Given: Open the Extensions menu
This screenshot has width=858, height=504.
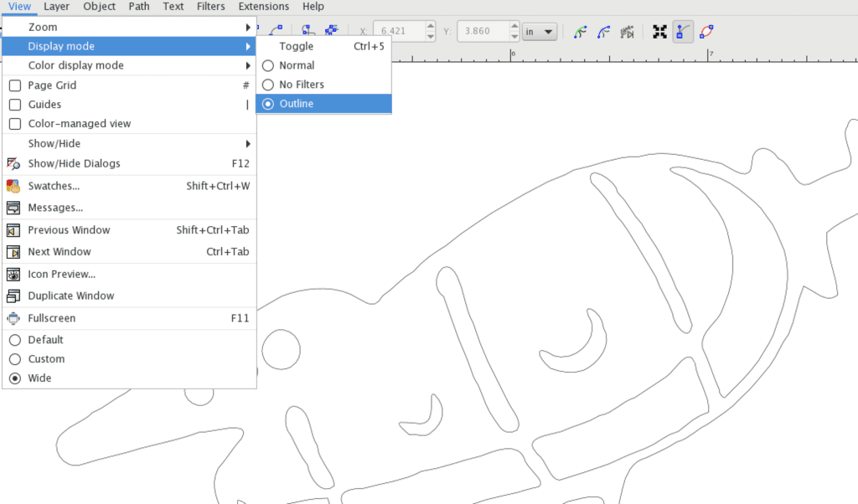Looking at the screenshot, I should 263,7.
